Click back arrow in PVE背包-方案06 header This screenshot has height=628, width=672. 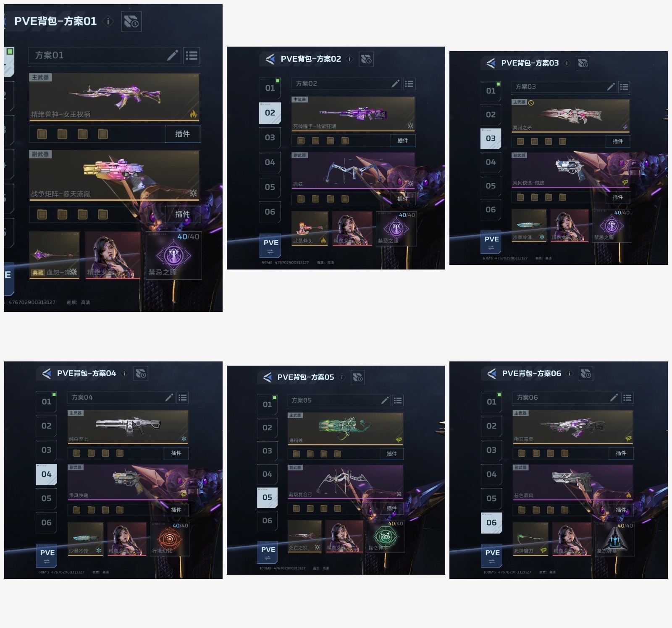pos(491,373)
